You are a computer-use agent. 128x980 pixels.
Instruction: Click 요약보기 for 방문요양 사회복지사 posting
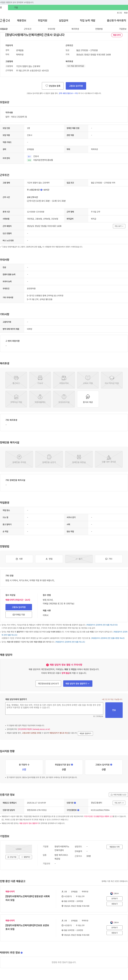[x=115, y=899]
